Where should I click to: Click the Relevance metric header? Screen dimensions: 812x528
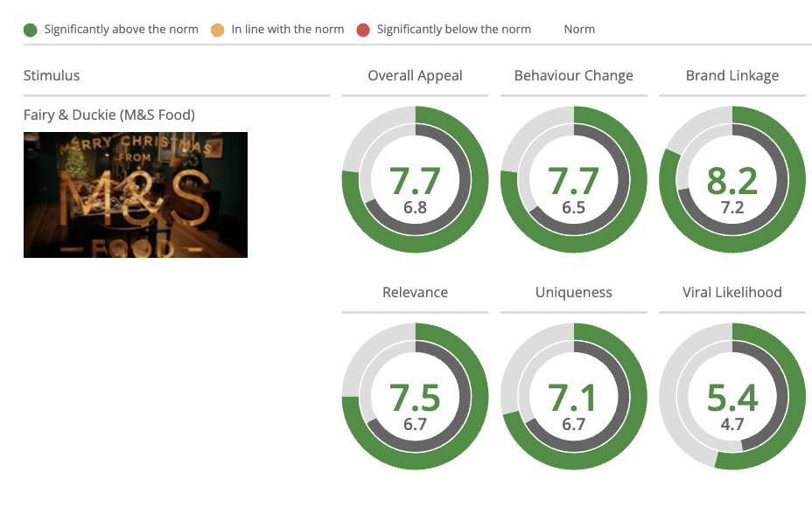pos(415,292)
